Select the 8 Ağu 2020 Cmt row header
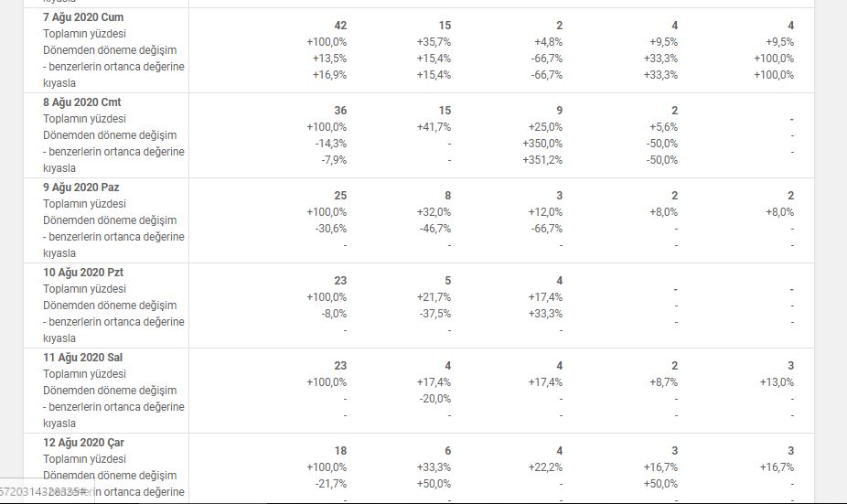Viewport: 847px width, 504px height. (x=82, y=102)
